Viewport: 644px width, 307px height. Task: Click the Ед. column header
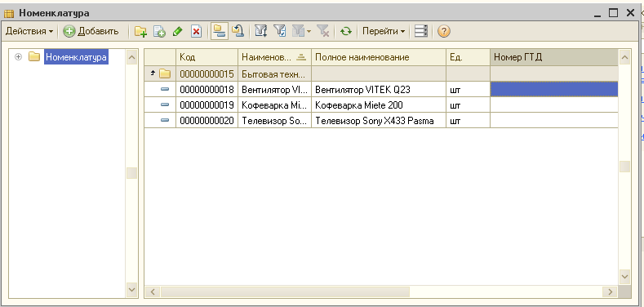pyautogui.click(x=468, y=57)
